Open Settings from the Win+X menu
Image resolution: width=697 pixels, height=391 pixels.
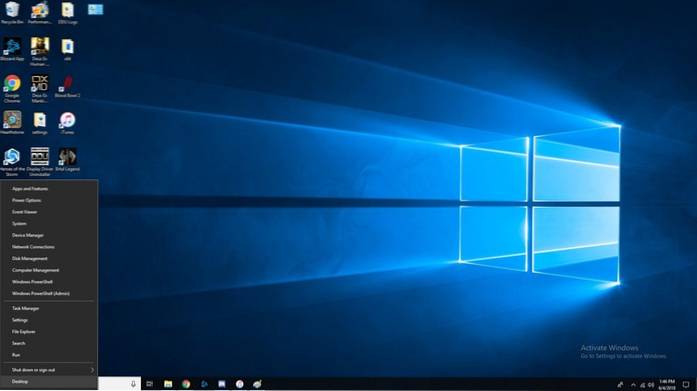pyautogui.click(x=49, y=320)
